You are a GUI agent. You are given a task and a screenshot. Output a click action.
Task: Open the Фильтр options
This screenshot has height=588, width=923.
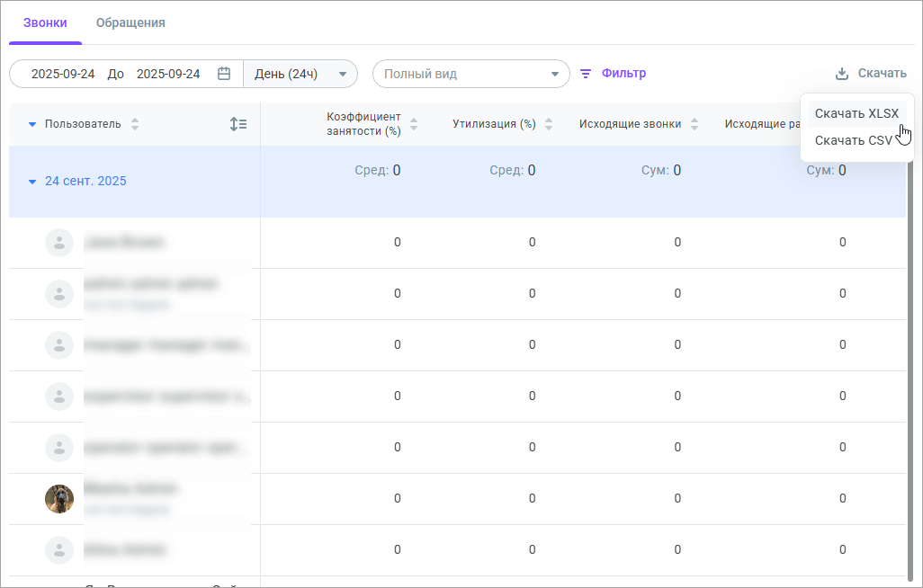click(623, 74)
